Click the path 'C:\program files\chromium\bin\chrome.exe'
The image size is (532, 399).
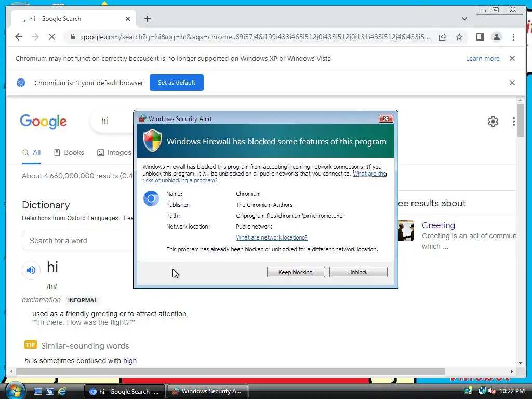(289, 216)
